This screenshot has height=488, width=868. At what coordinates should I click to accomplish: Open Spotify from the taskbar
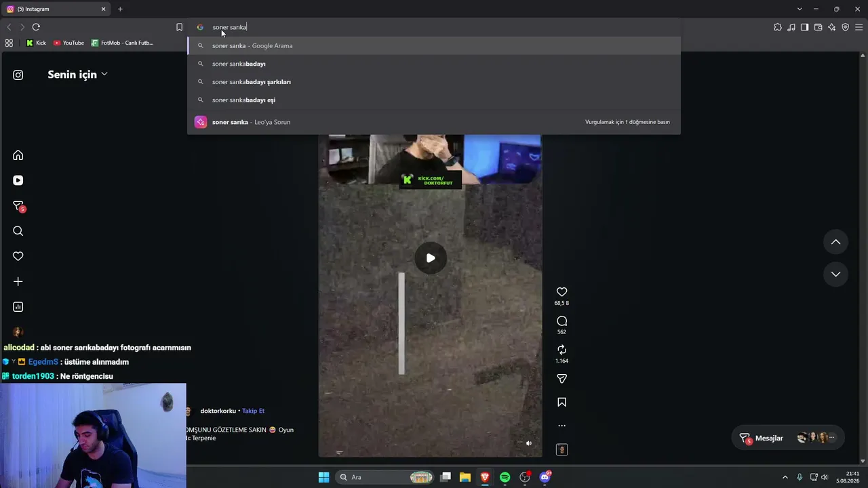[505, 477]
